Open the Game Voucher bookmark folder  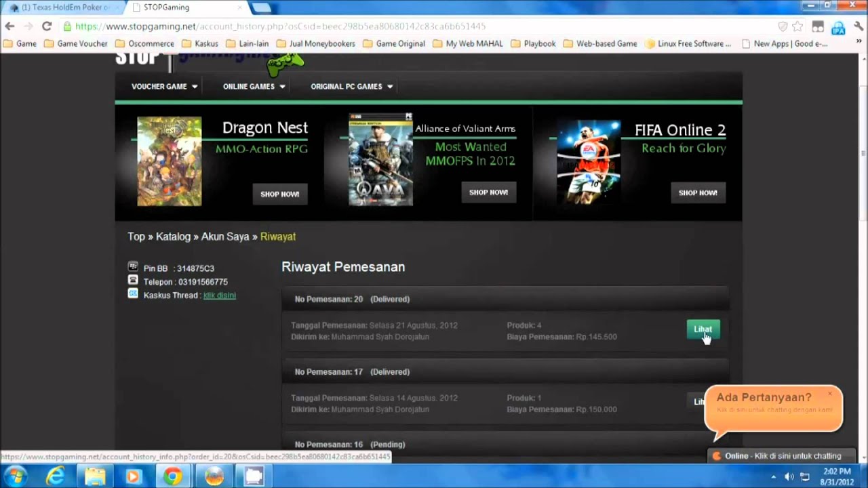click(x=76, y=43)
